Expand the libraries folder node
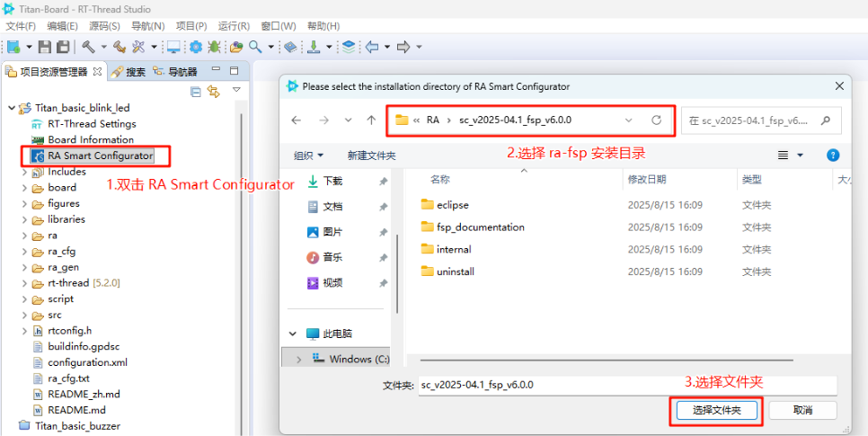 25,219
